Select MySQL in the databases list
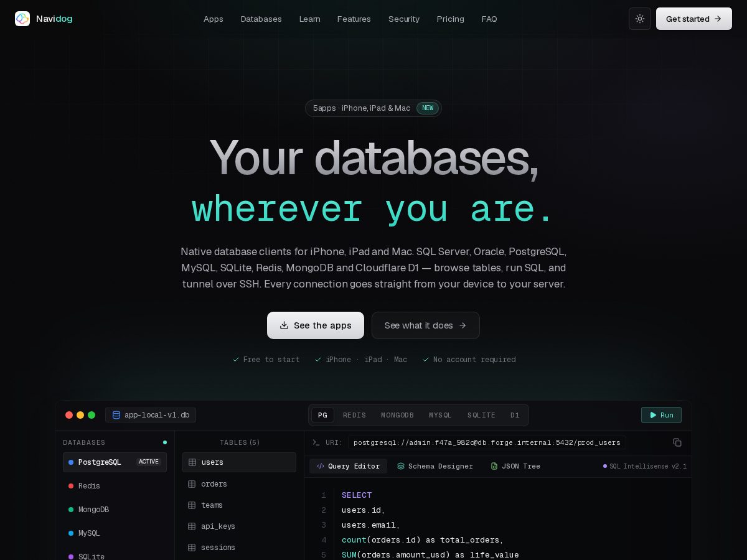The image size is (747, 560). [115, 533]
